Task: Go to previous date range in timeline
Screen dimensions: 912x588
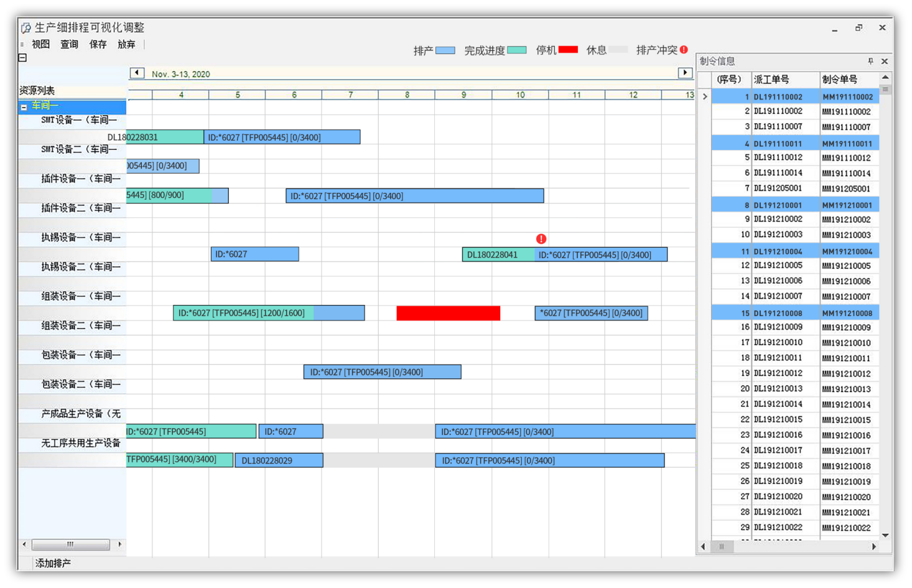Action: point(137,73)
